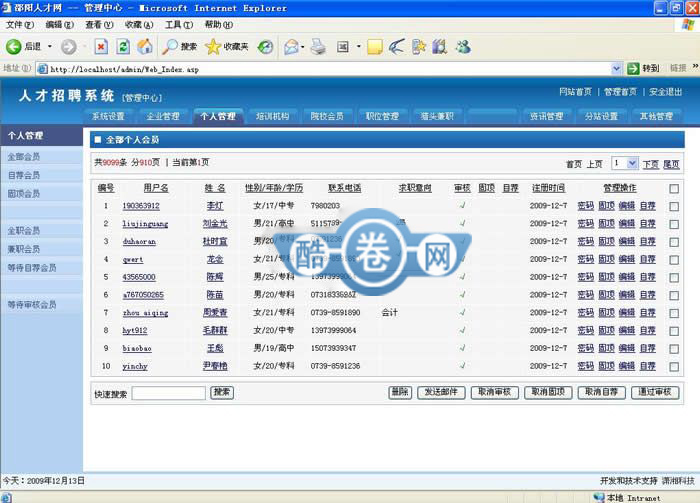Switch to the 系统设置 tab
Viewport: 700px width, 503px height.
[108, 116]
